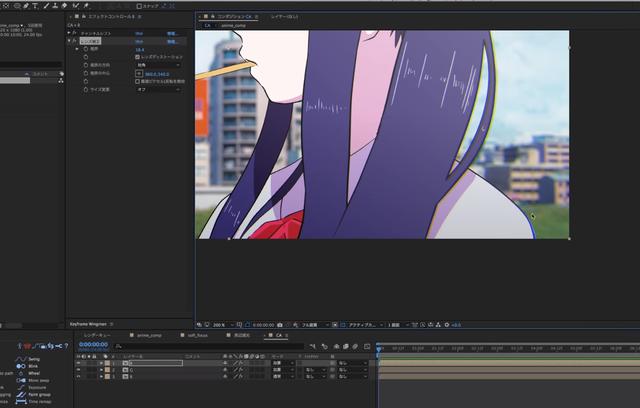Image resolution: width=640 pixels, height=408 pixels.
Task: Click the view center crosshair point button
Action: click(139, 74)
